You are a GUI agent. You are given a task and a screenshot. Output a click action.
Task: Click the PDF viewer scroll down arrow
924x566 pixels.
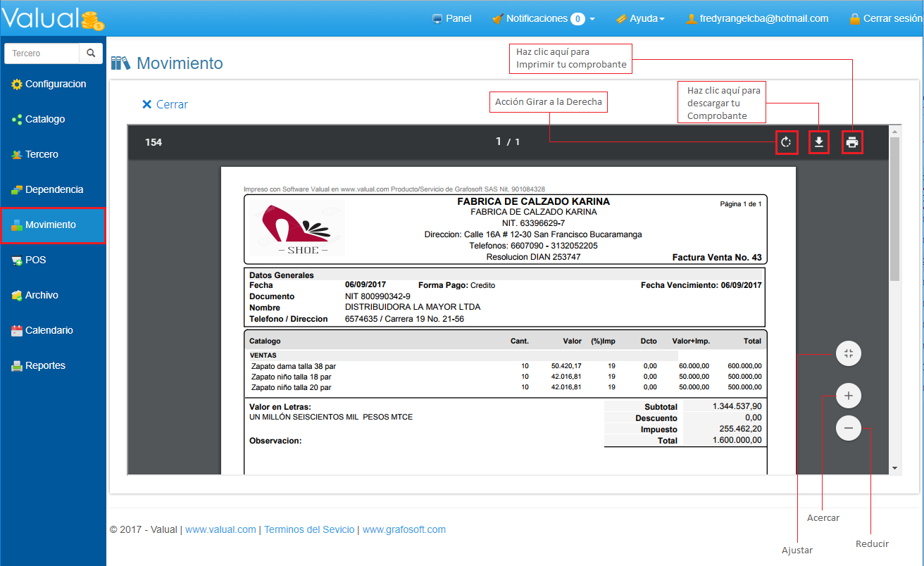click(x=894, y=468)
